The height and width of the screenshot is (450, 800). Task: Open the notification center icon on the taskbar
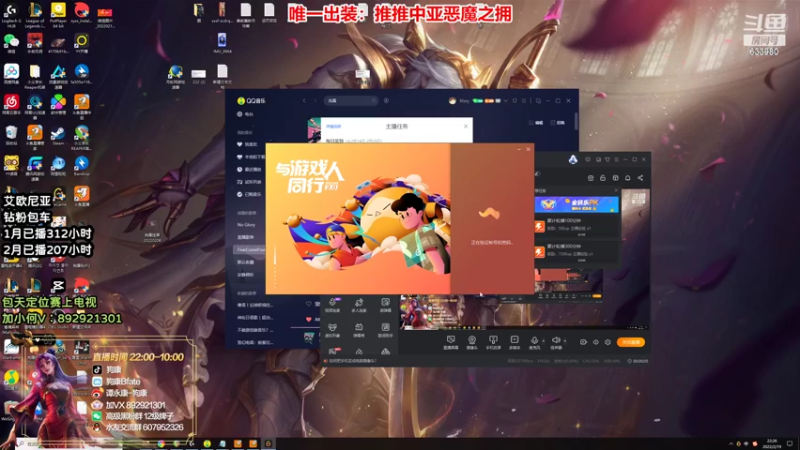point(790,444)
